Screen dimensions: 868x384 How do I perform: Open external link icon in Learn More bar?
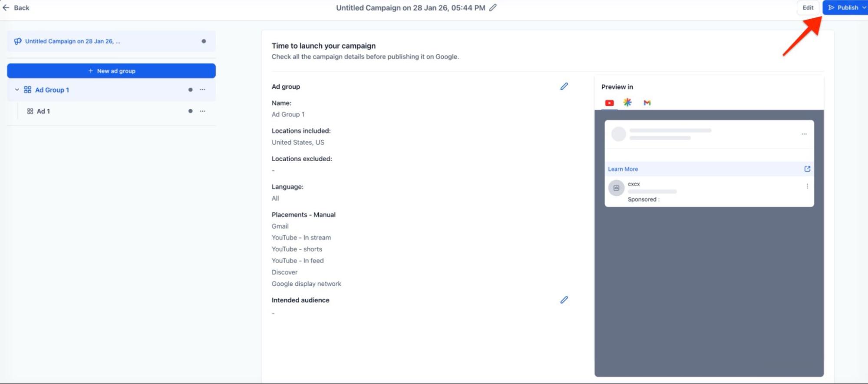[807, 169]
